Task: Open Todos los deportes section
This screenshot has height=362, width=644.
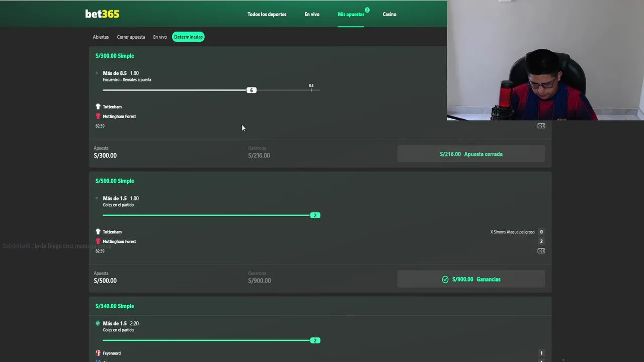Action: [267, 14]
